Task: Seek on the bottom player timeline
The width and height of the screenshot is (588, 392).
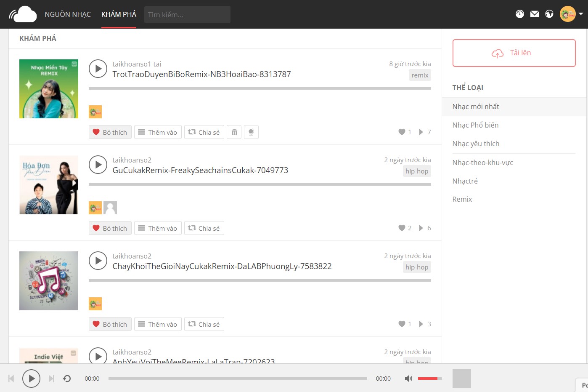Action: pos(238,379)
